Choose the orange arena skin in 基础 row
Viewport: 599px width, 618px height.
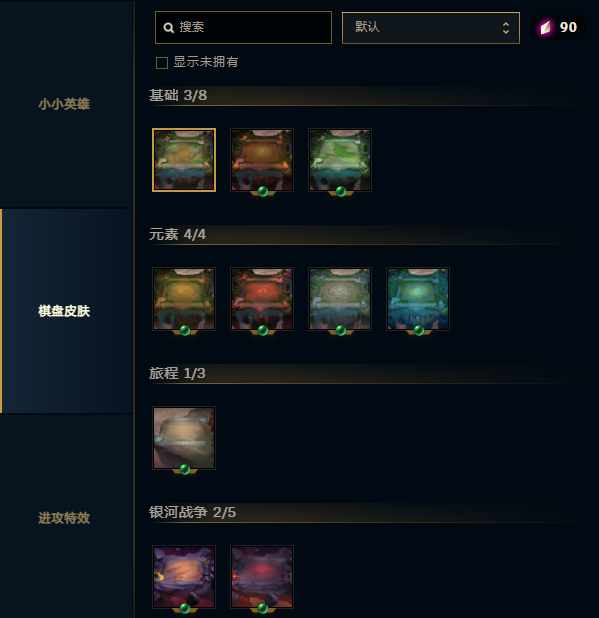(x=262, y=160)
